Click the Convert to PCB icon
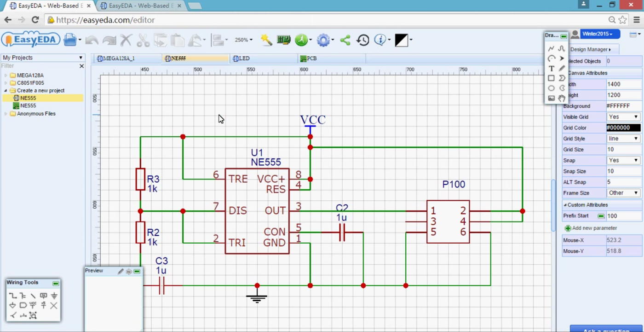 tap(283, 40)
